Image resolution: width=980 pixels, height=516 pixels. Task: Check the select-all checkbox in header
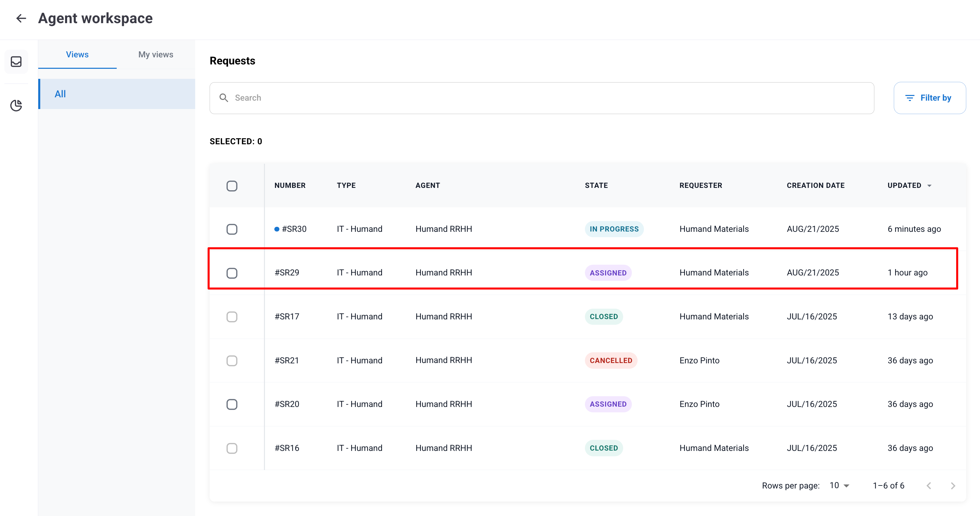tap(232, 186)
